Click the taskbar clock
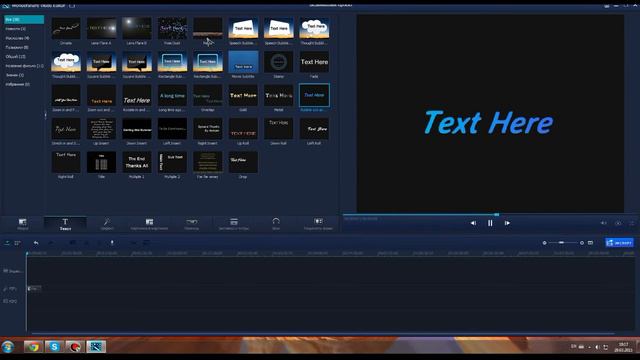This screenshot has width=640, height=360. pos(623,347)
